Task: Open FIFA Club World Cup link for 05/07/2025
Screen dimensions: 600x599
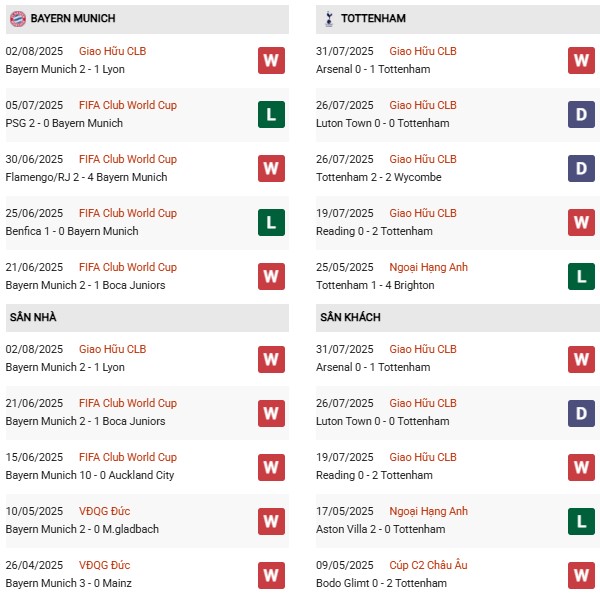Action: click(x=127, y=105)
